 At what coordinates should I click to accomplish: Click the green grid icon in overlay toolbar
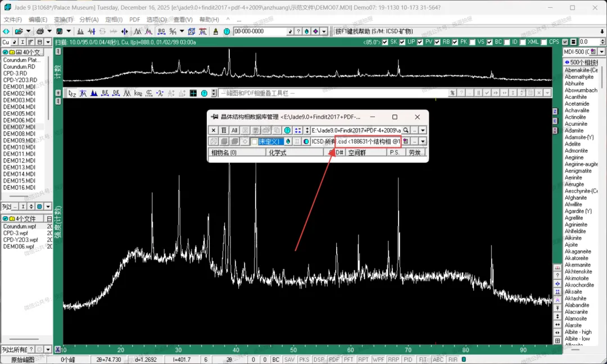click(193, 93)
